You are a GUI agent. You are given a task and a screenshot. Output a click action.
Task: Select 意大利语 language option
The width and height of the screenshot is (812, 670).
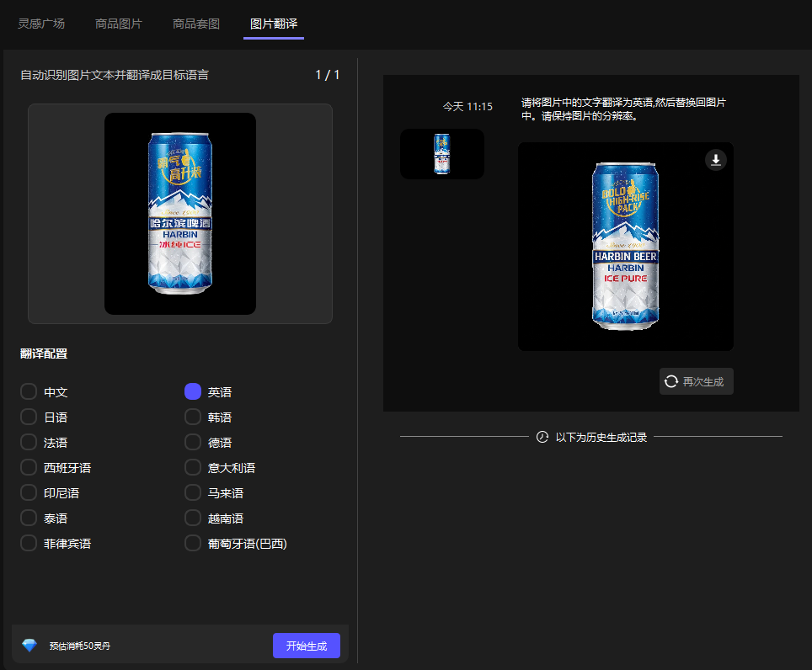pyautogui.click(x=192, y=467)
